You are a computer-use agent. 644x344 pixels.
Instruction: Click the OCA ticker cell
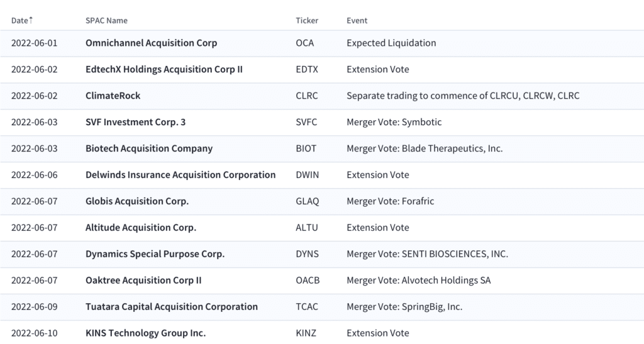pos(305,43)
